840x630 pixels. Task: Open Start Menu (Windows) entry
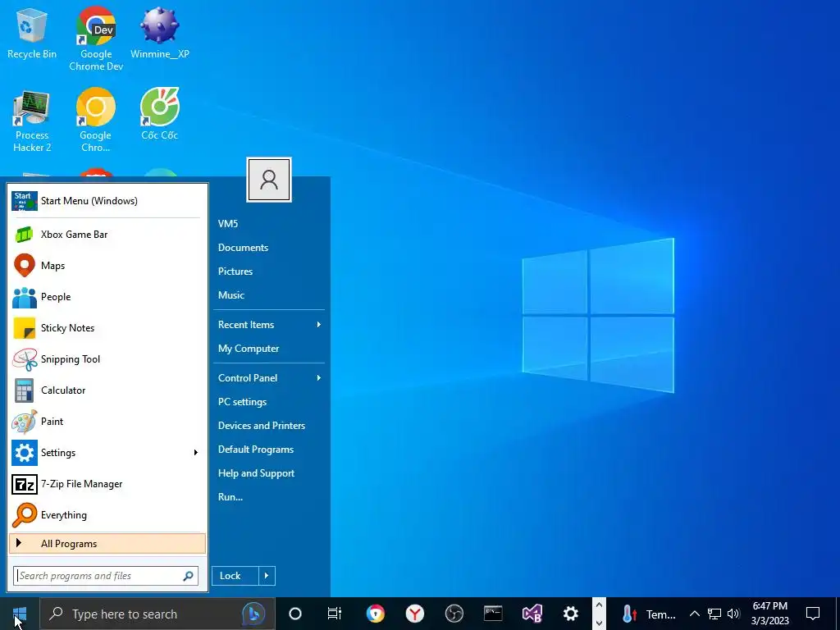click(107, 201)
